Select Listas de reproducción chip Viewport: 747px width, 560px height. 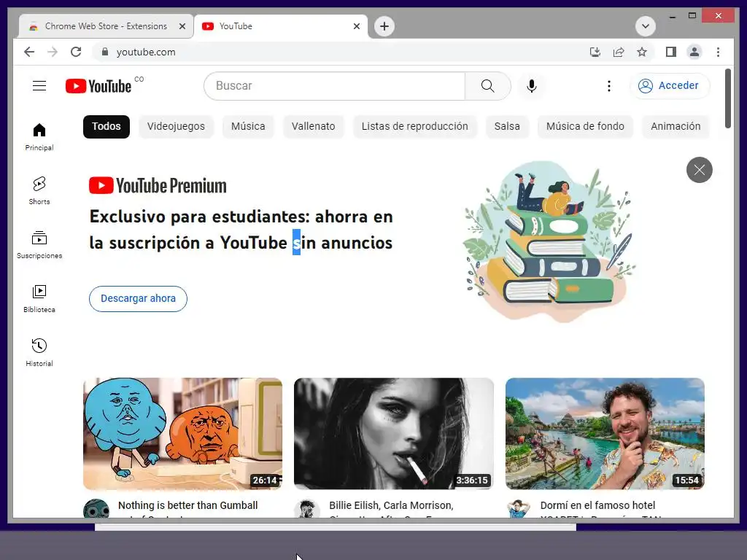pyautogui.click(x=414, y=127)
